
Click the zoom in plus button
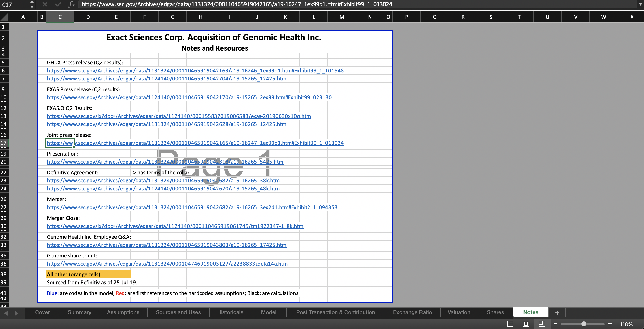(610, 324)
